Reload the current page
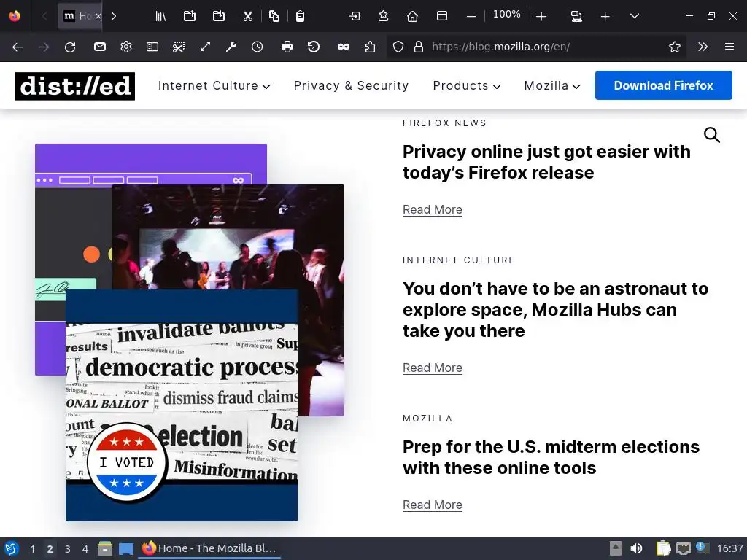This screenshot has height=560, width=747. (70, 47)
